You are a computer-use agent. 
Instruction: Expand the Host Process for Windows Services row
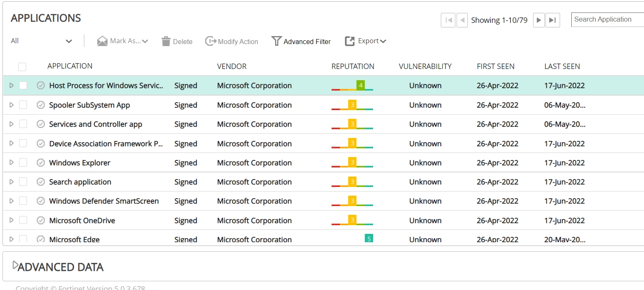(x=12, y=86)
